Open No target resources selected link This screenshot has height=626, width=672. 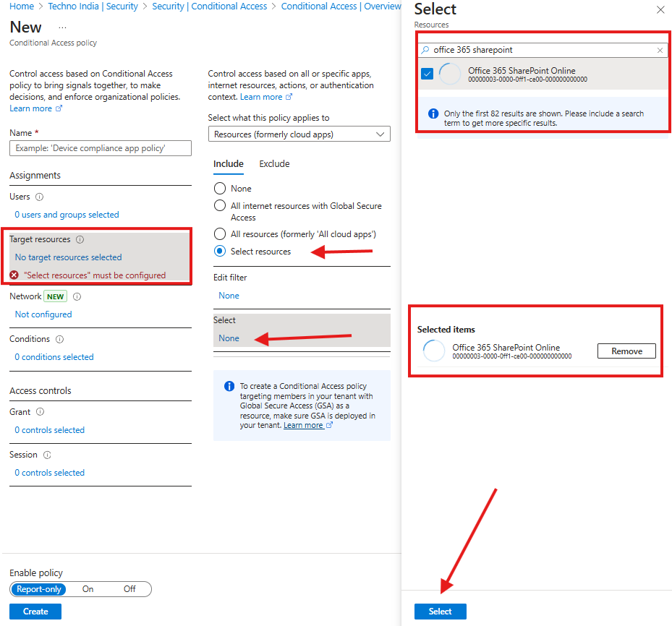click(x=68, y=257)
